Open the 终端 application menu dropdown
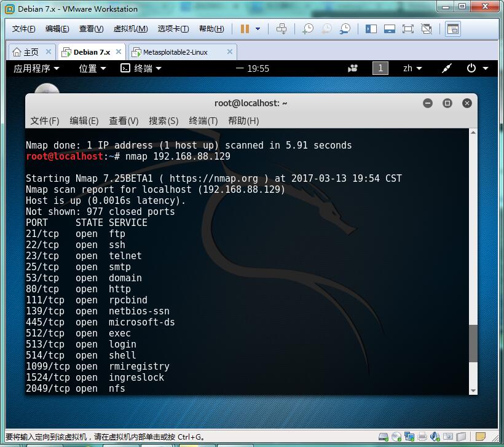Screen dimensions: 504x447 coord(141,68)
